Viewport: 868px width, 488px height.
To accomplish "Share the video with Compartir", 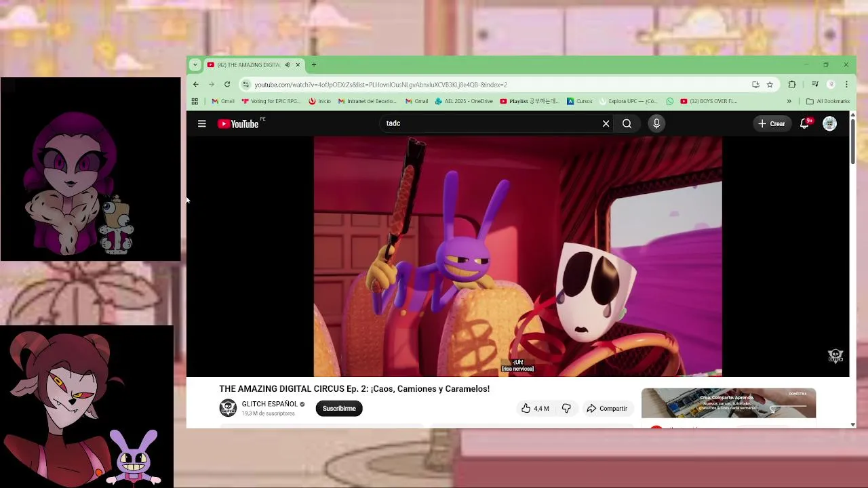I will click(x=607, y=408).
